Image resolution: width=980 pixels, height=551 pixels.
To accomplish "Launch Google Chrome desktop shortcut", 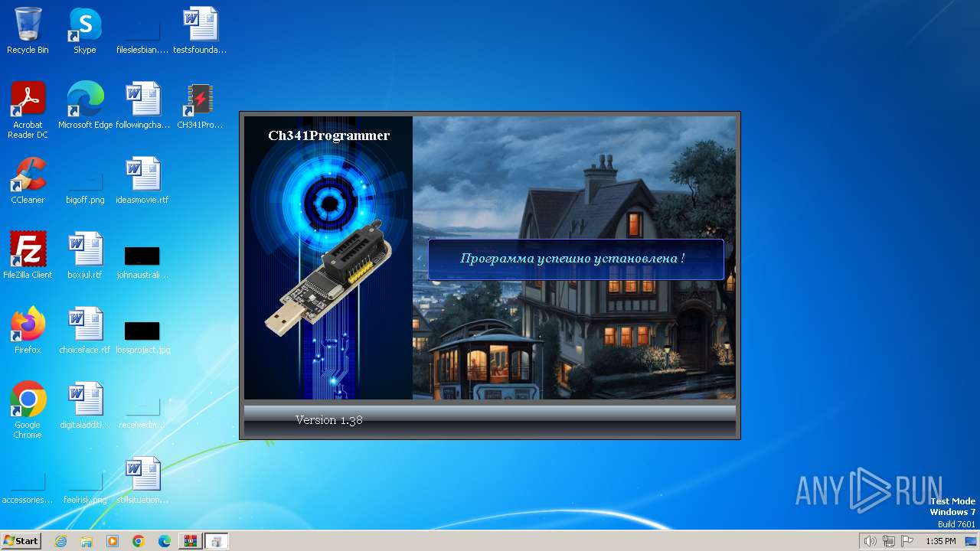I will click(28, 410).
